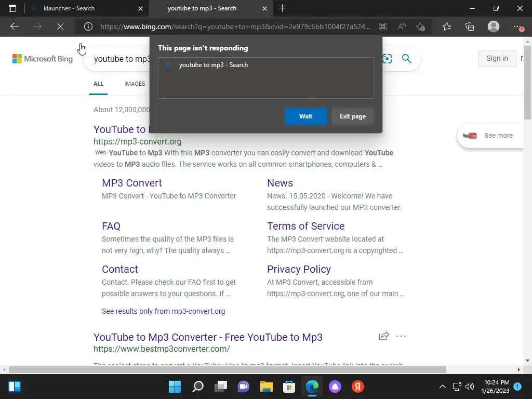Open the browser profile avatar

[494, 26]
